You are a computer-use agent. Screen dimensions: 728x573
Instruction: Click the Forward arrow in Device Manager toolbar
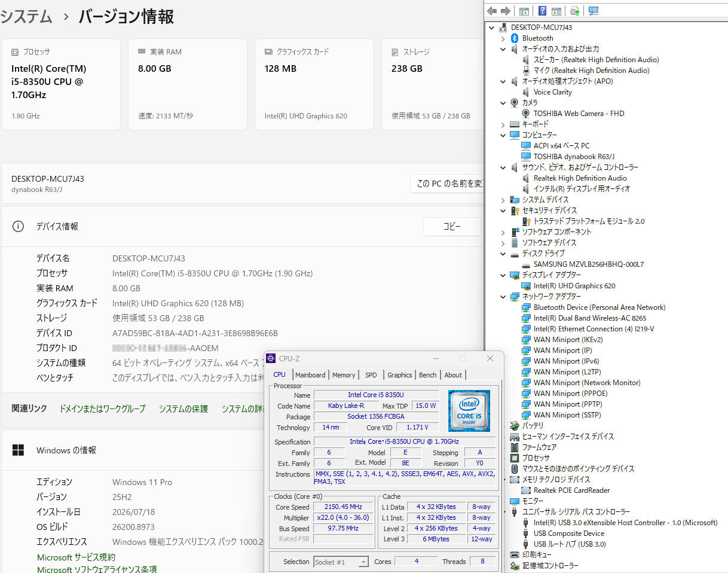(x=506, y=11)
